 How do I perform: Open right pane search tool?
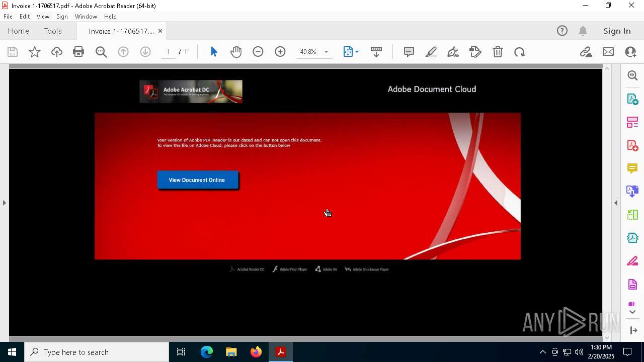click(632, 75)
